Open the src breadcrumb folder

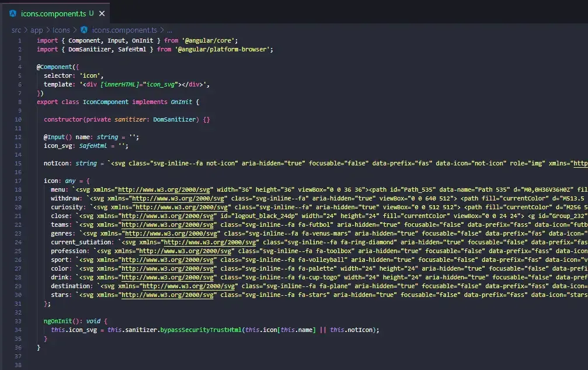point(16,30)
